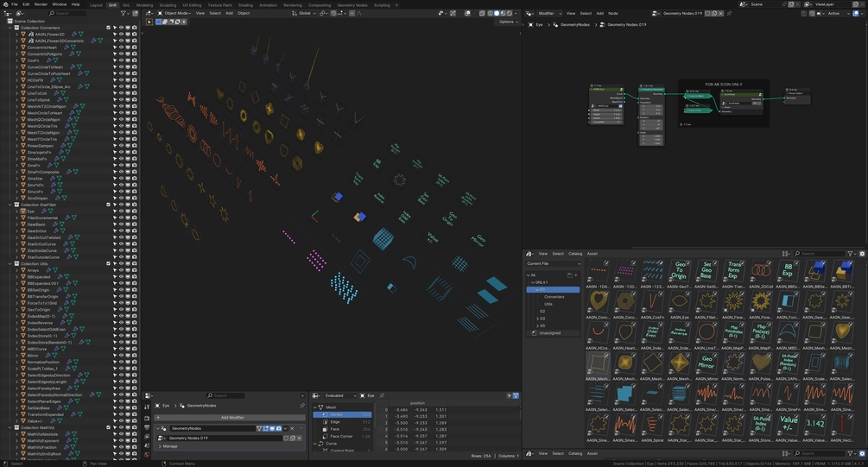
Task: Unlink Geometry Nodes.019 from the modifier
Action: [x=300, y=439]
